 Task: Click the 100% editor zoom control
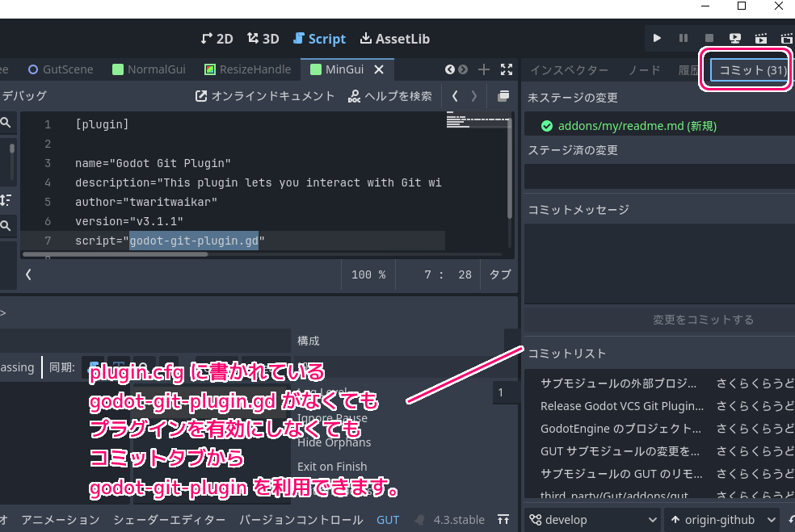click(368, 274)
